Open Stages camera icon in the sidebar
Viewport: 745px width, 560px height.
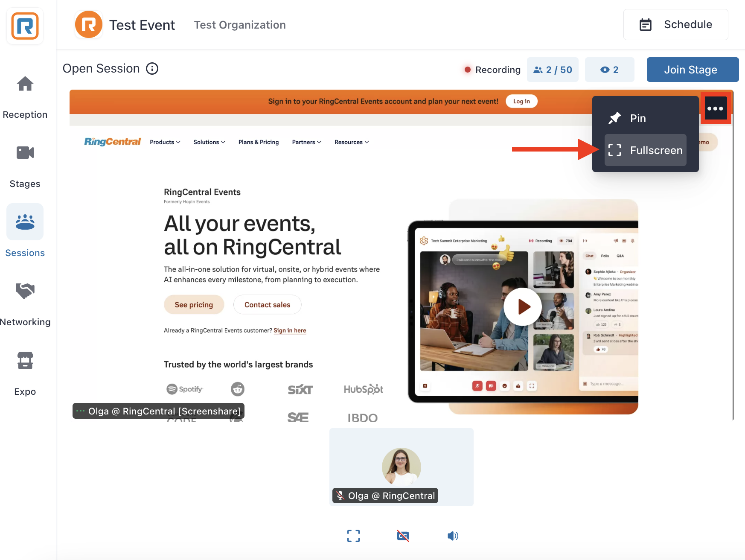coord(25,152)
